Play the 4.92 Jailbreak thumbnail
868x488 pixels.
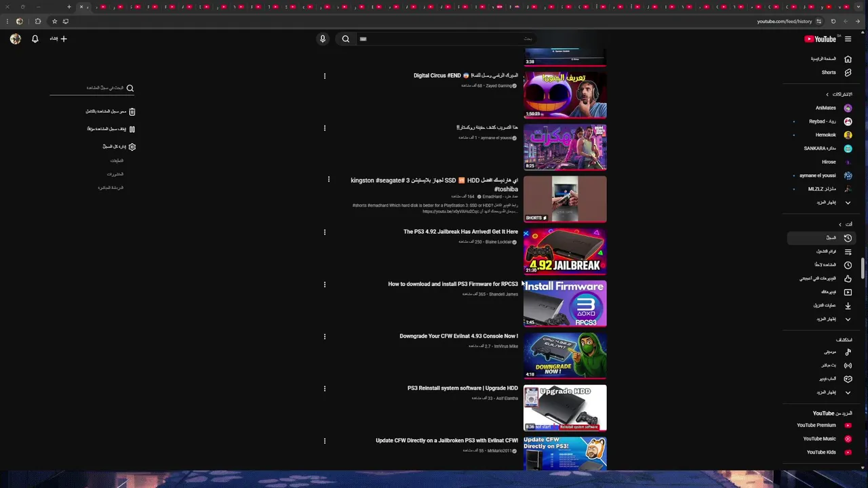[x=565, y=251]
